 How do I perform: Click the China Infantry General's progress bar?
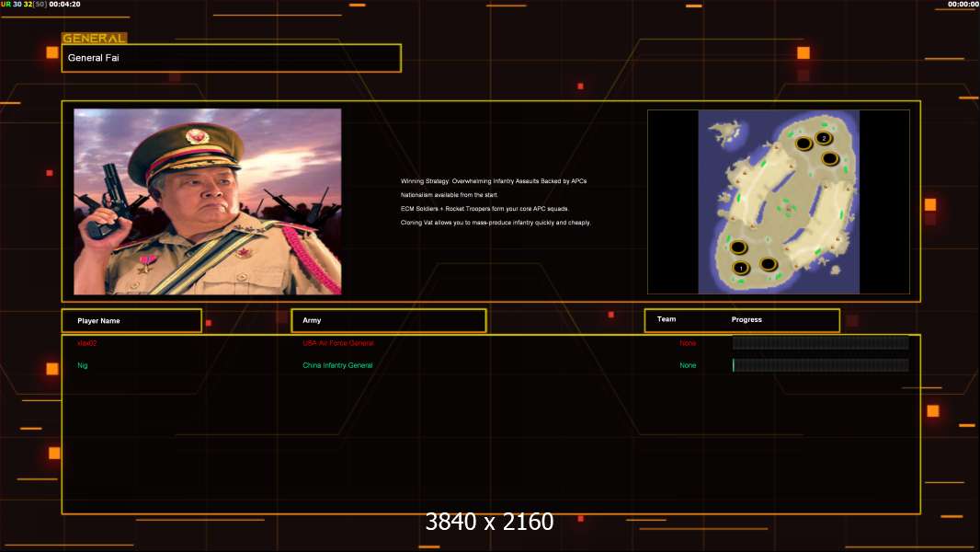pyautogui.click(x=821, y=365)
